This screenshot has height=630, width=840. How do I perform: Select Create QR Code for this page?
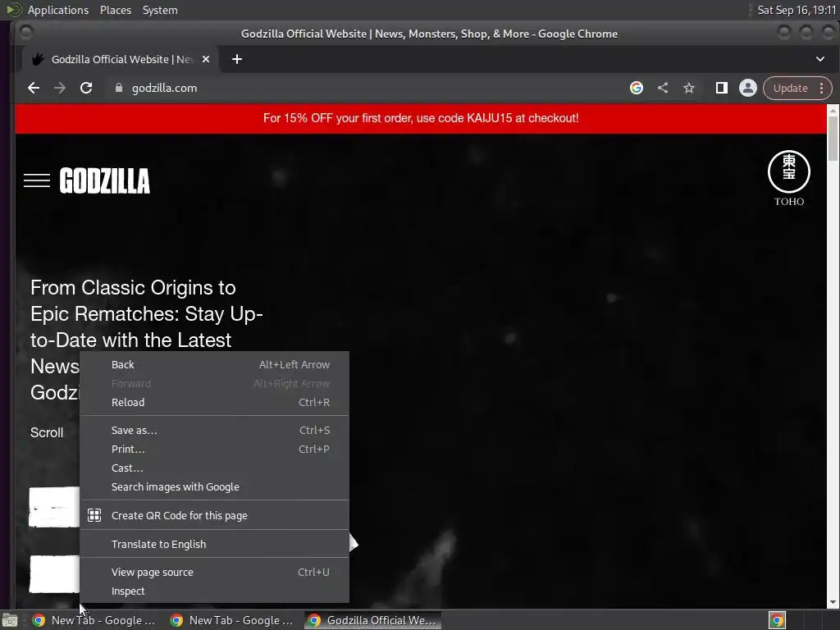click(x=214, y=515)
